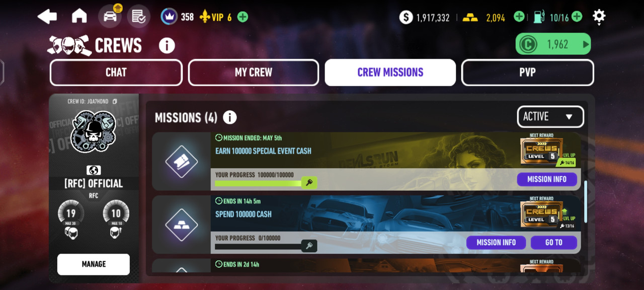Click Go To for Spend Cash mission
This screenshot has width=644, height=290.
coord(554,243)
